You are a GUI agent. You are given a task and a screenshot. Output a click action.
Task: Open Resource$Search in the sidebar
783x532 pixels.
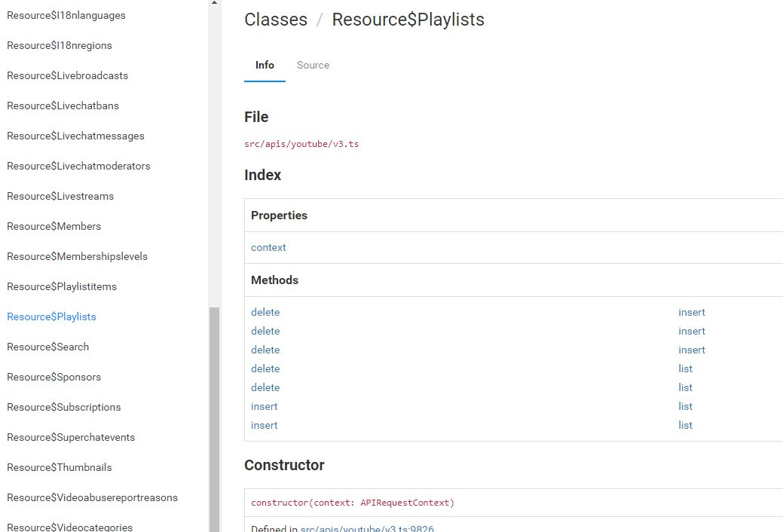point(48,347)
